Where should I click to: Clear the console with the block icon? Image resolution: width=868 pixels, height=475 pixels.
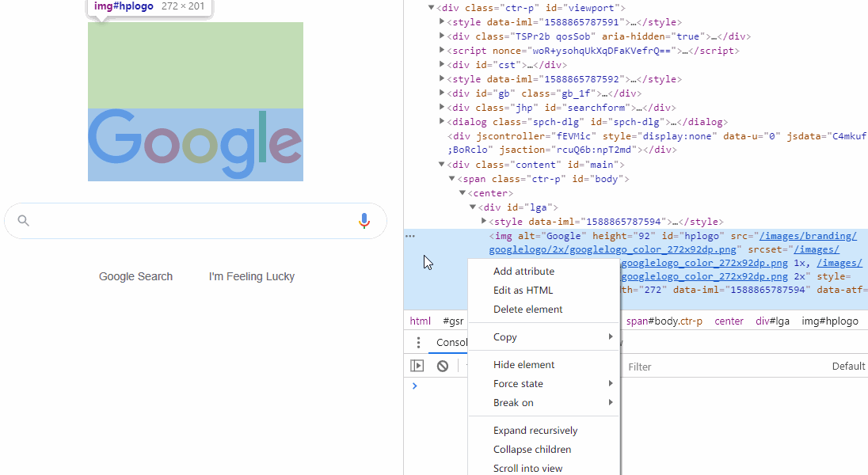point(442,366)
